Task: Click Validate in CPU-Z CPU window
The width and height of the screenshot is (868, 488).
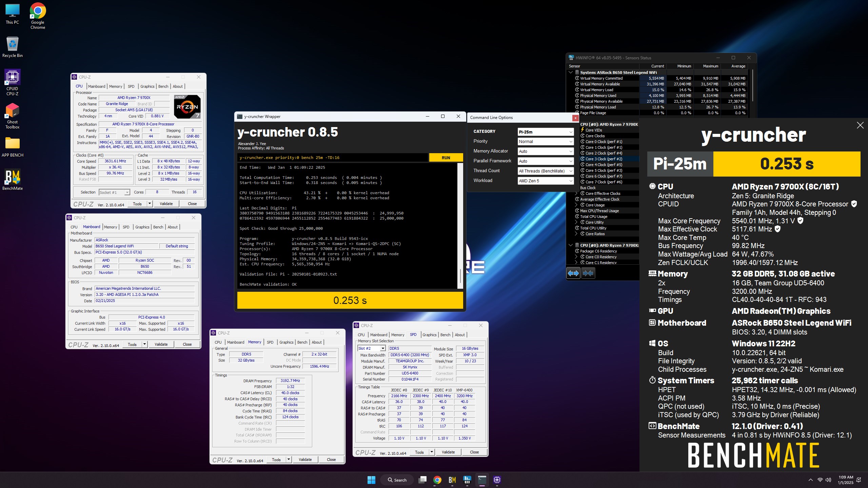Action: [166, 204]
